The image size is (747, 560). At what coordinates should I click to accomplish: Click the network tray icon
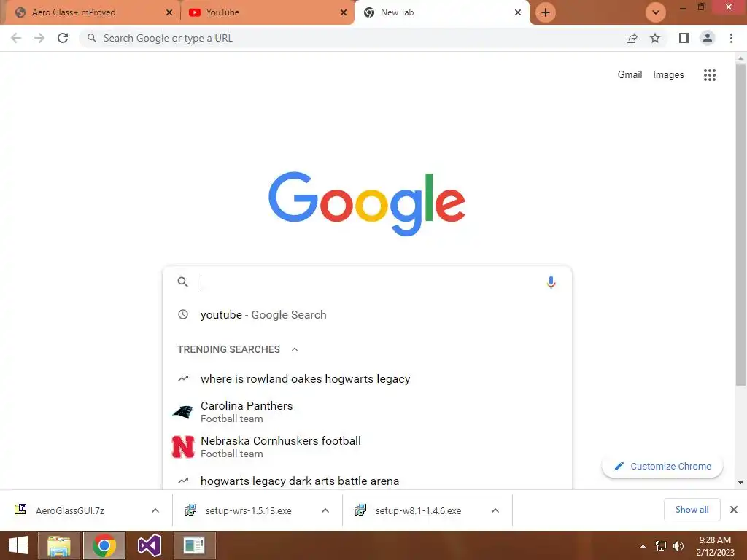coord(661,546)
